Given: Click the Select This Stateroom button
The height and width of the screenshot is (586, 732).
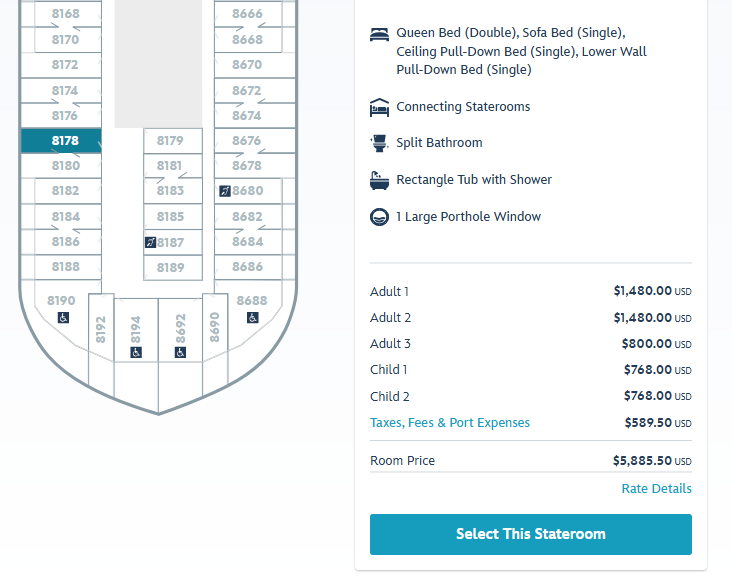Looking at the screenshot, I should pyautogui.click(x=530, y=534).
